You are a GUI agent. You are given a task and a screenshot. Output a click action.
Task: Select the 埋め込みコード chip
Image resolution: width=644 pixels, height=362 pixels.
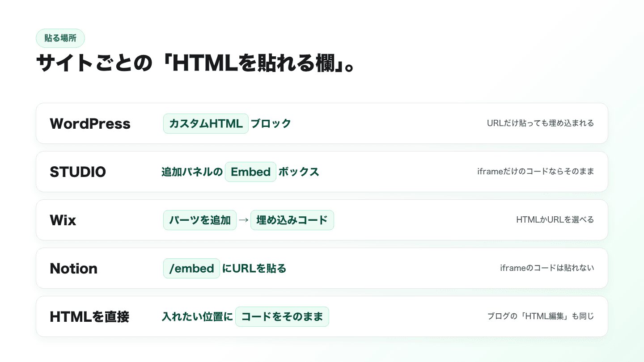click(292, 220)
